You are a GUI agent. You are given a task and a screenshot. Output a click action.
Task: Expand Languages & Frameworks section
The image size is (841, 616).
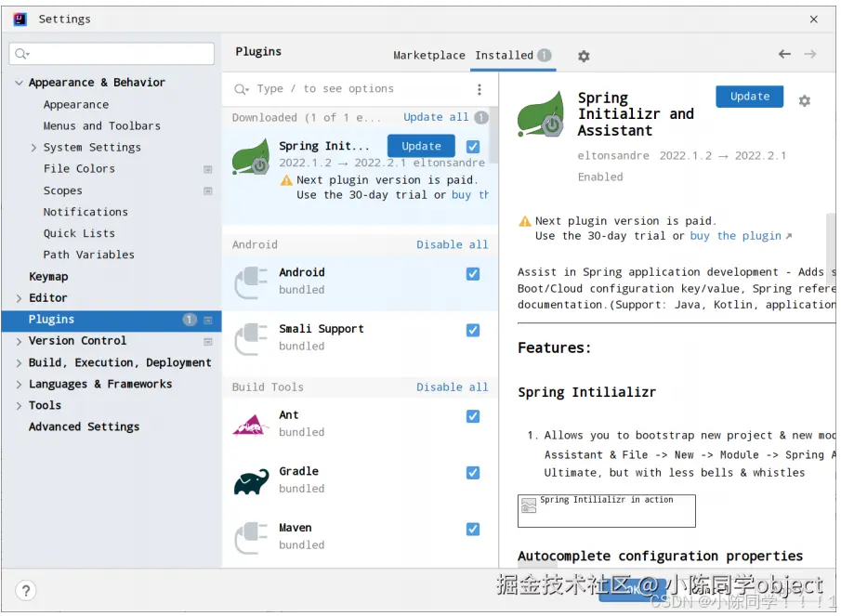click(19, 385)
